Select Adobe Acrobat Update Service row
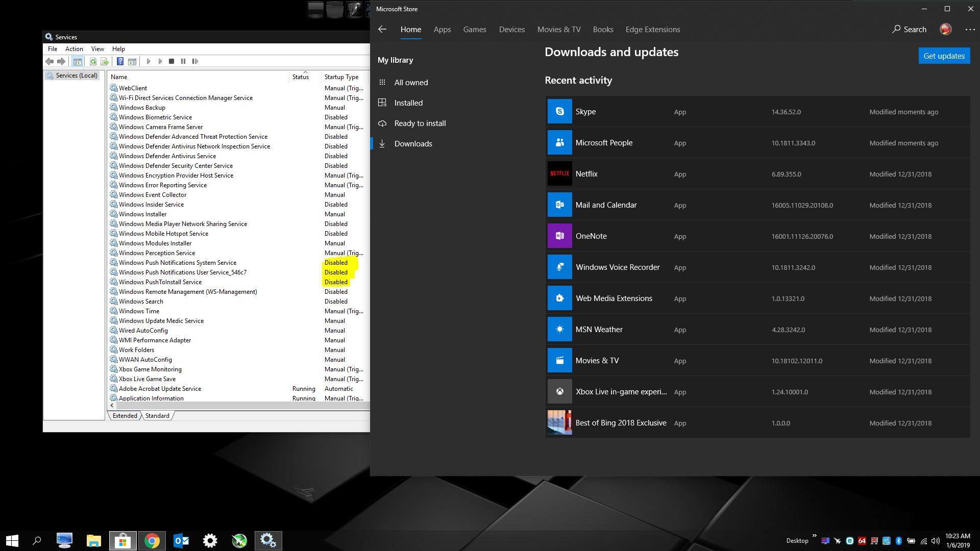Screen dimensions: 980x551 pyautogui.click(x=239, y=389)
